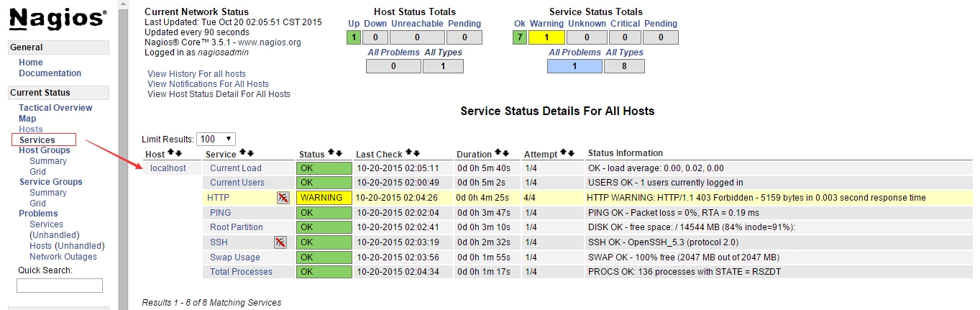The height and width of the screenshot is (310, 980).
Task: Open the Current Users service
Action: (x=237, y=183)
